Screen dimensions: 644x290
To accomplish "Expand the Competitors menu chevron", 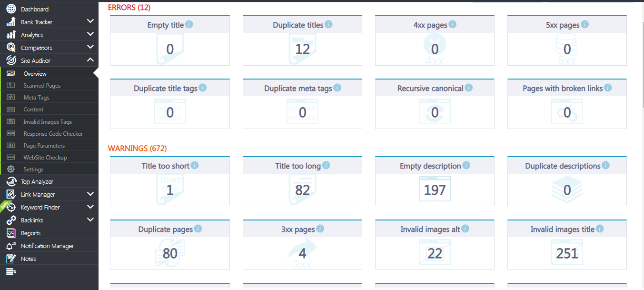I will click(x=90, y=47).
